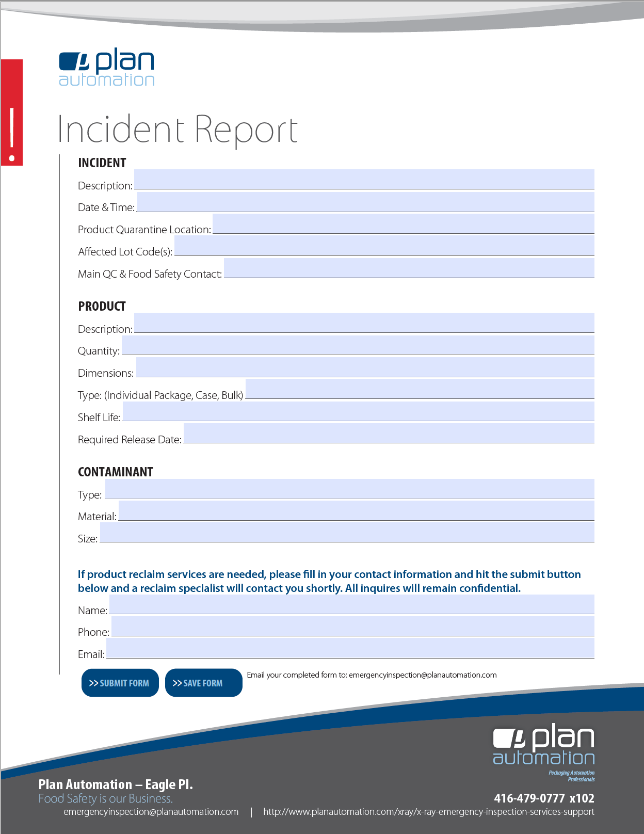The width and height of the screenshot is (644, 834).
Task: Open footer emergencyinspection@planautomation.com email link
Action: coord(151,812)
